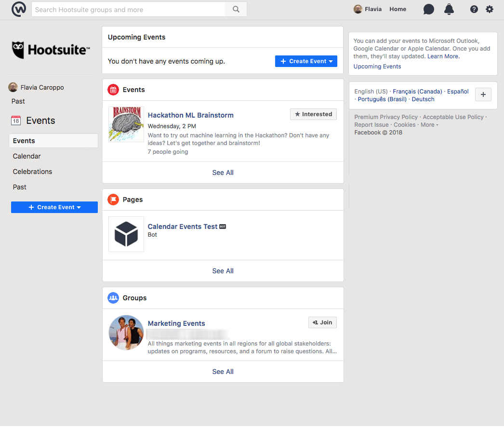Add a language with the plus button
Screen dimensions: 504x428
483,94
